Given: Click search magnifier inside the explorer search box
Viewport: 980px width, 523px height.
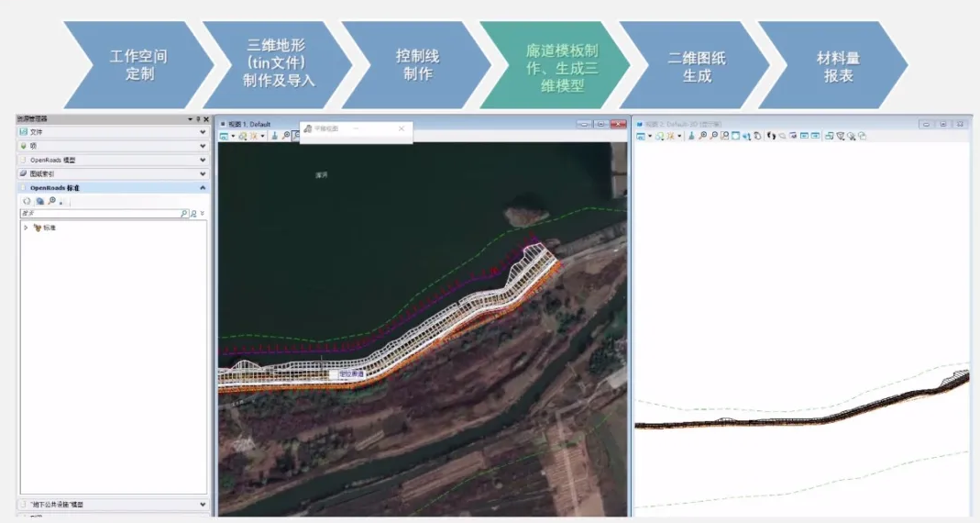Looking at the screenshot, I should tap(183, 214).
